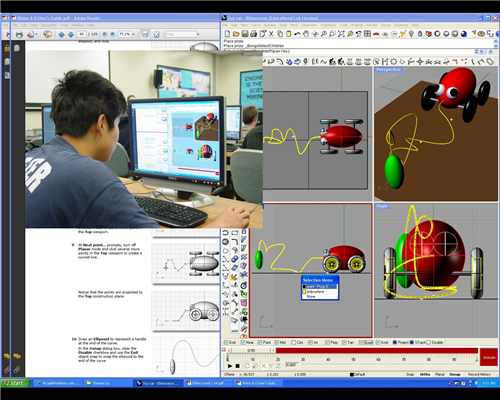This screenshot has height=400, width=500.
Task: Click the Print icon in Rhinoceros toolbar
Action: 254,34
